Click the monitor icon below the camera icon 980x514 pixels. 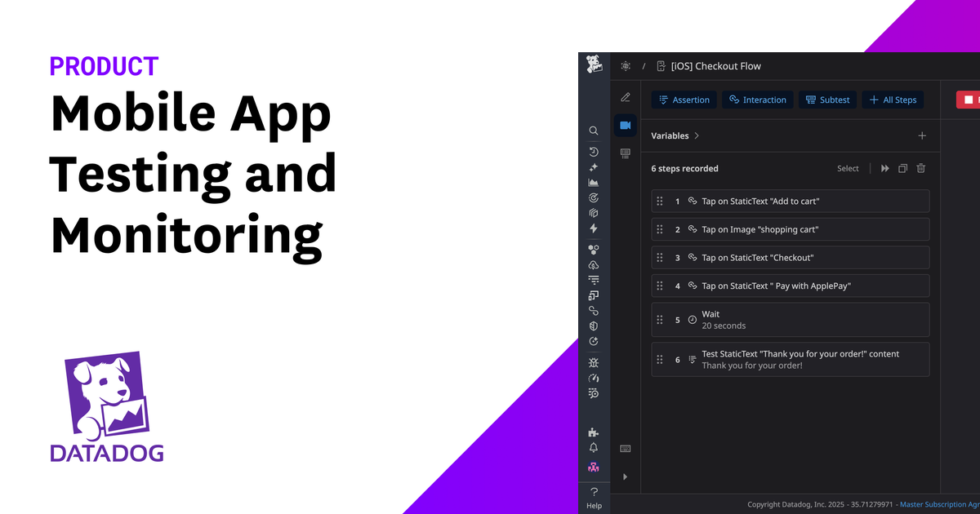point(626,153)
